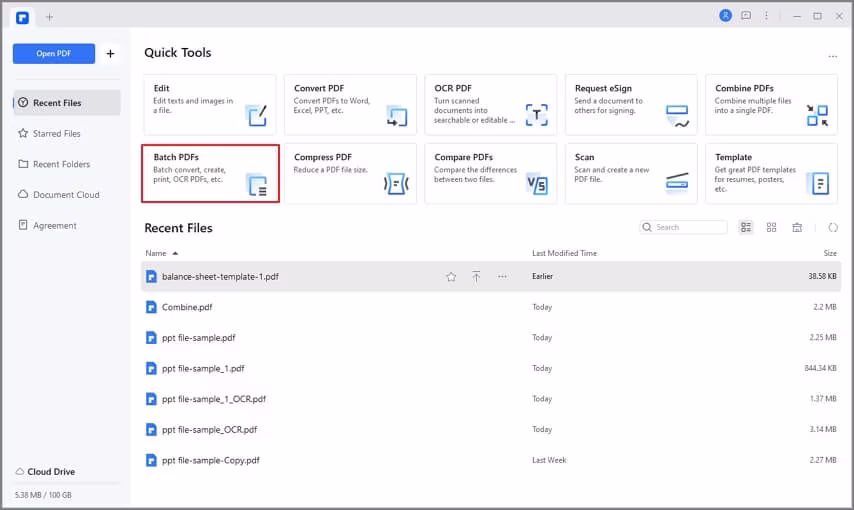
Task: Expand the Quick Tools more options
Action: [832, 57]
